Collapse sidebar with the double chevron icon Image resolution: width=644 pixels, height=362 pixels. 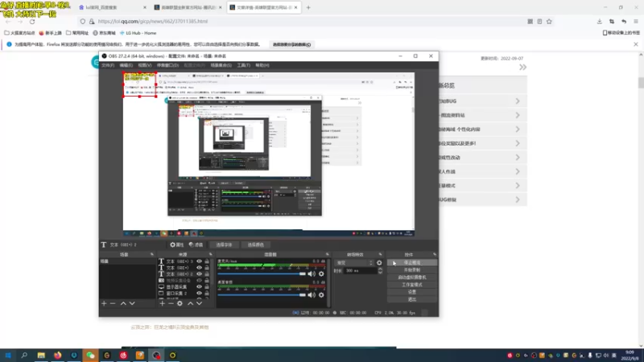(522, 68)
